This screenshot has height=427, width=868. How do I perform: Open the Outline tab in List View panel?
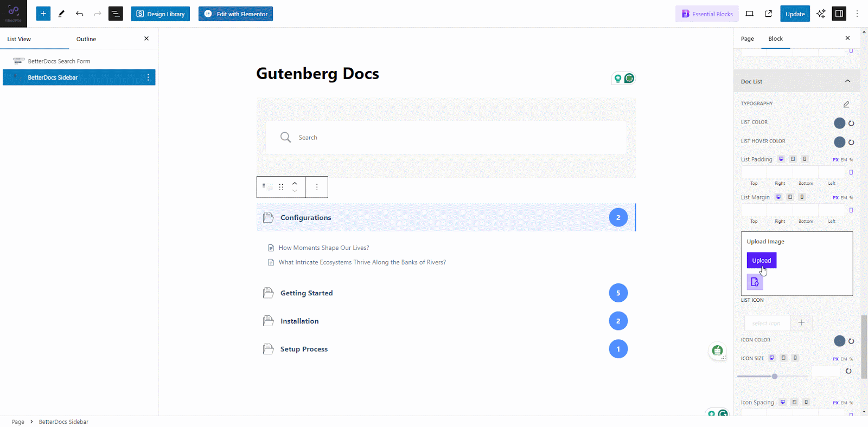click(x=86, y=38)
